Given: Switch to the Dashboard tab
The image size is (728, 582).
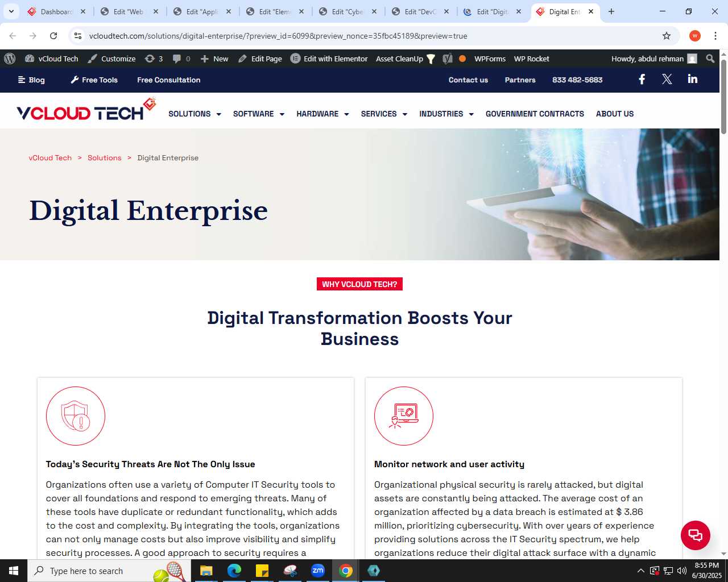Looking at the screenshot, I should point(57,11).
